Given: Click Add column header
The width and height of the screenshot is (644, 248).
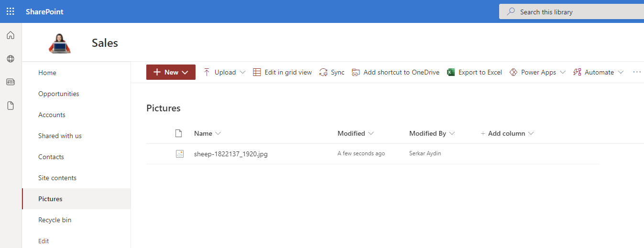Looking at the screenshot, I should click(507, 133).
